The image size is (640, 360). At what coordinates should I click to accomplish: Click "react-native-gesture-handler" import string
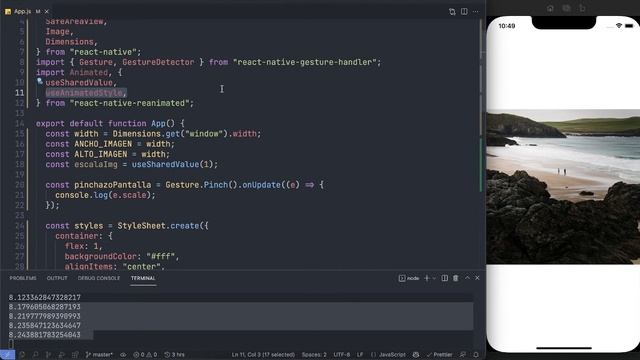pyautogui.click(x=304, y=62)
